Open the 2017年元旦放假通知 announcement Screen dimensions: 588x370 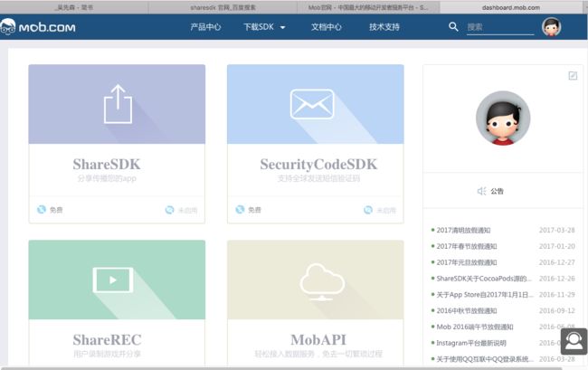[467, 262]
